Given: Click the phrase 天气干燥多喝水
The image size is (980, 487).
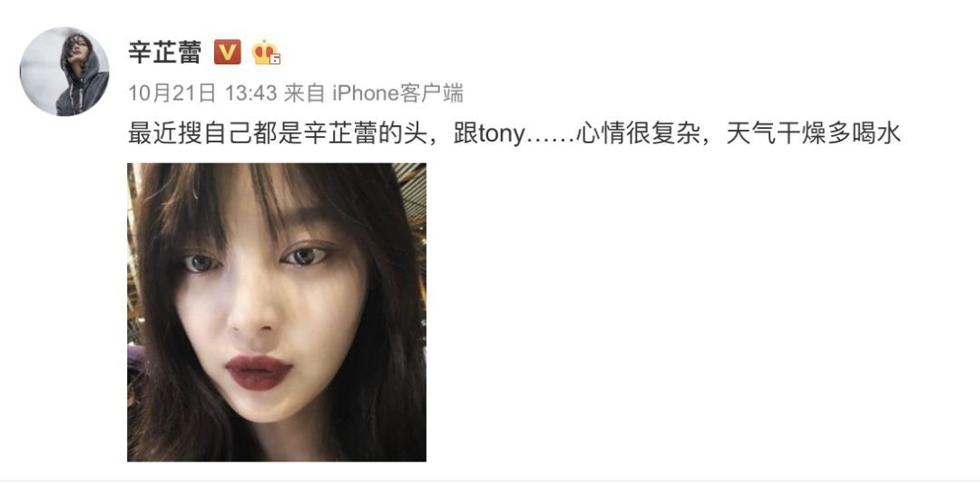Looking at the screenshot, I should coord(812,133).
